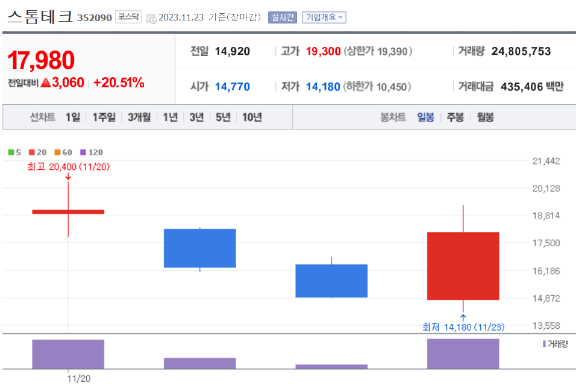Click the 실시간 button

tap(283, 17)
